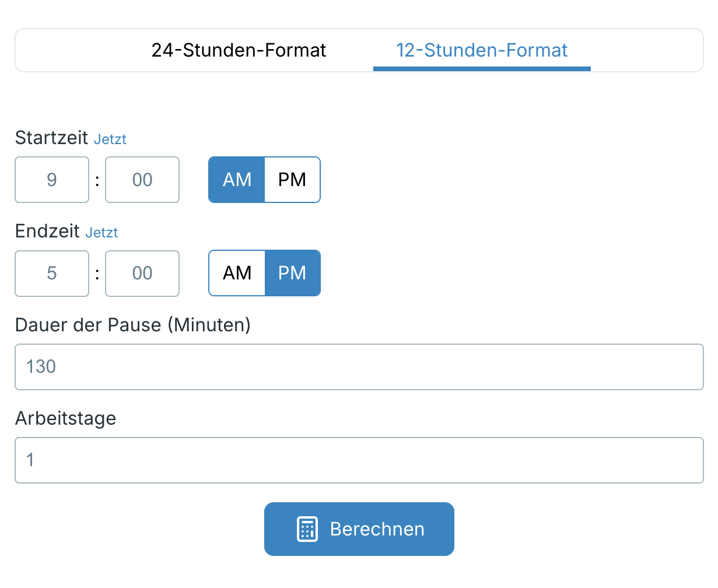Toggle the Startzeit to PM
718x588 pixels.
pyautogui.click(x=292, y=180)
